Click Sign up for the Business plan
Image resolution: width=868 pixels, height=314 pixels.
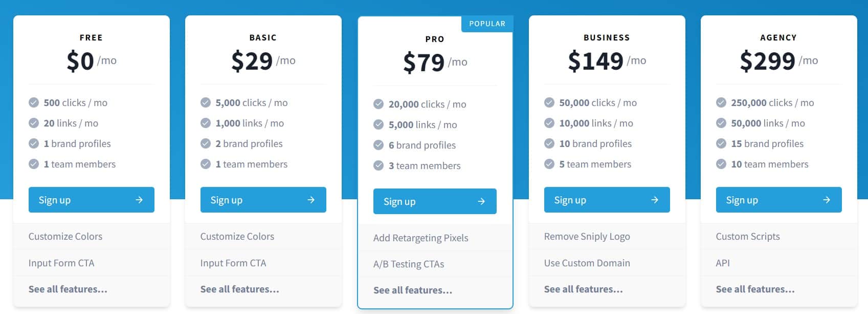(x=607, y=200)
